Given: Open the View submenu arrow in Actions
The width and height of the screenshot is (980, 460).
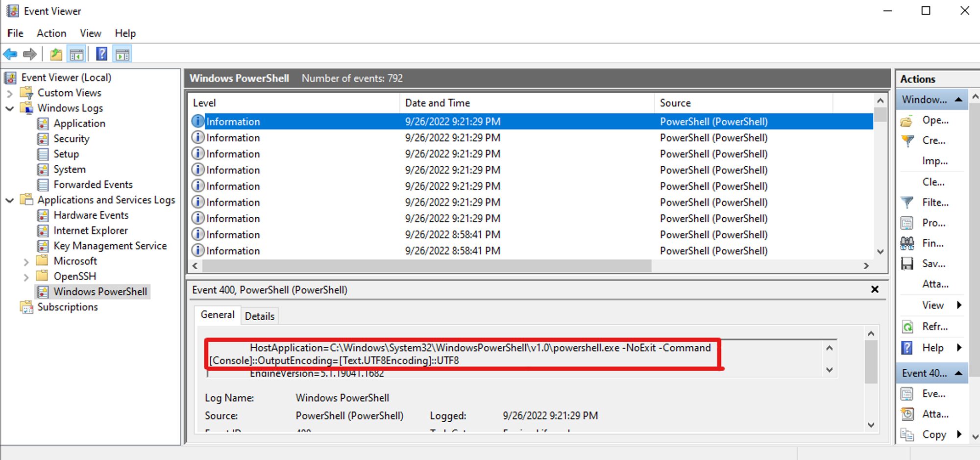Looking at the screenshot, I should coord(959,305).
